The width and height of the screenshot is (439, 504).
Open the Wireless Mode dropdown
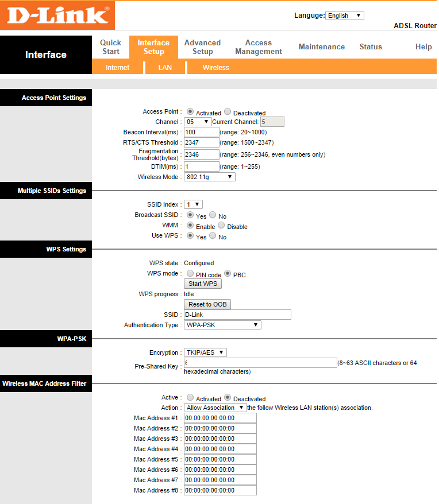coord(210,177)
